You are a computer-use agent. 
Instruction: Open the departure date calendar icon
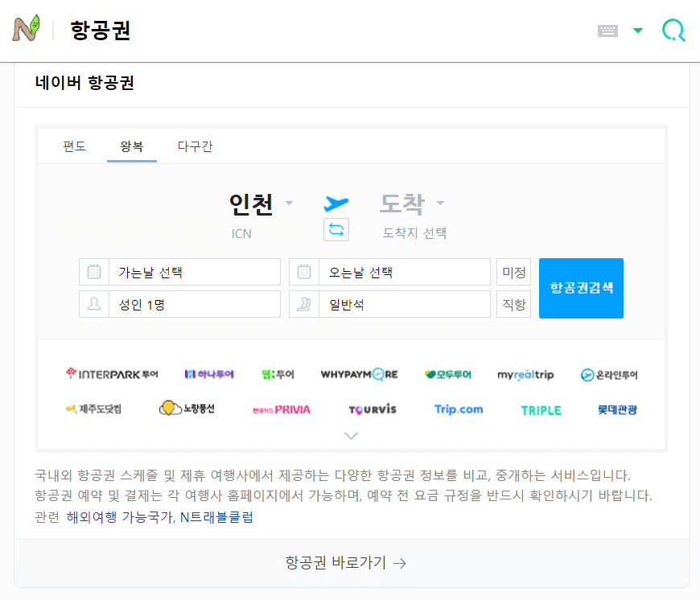pos(93,272)
